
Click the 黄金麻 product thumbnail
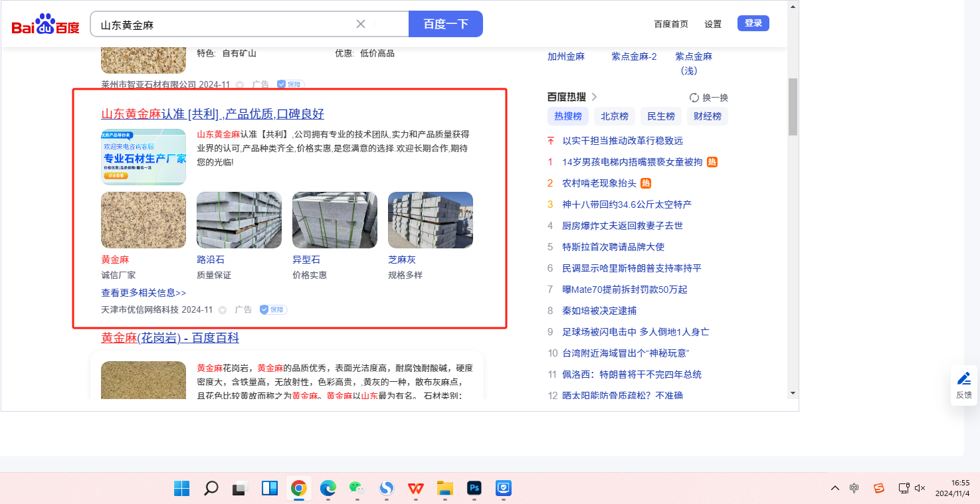point(144,220)
